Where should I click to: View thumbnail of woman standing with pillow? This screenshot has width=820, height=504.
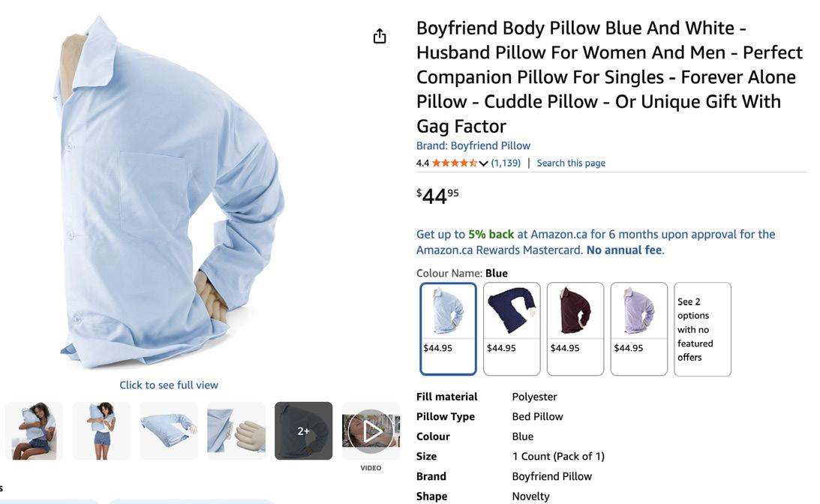(101, 430)
